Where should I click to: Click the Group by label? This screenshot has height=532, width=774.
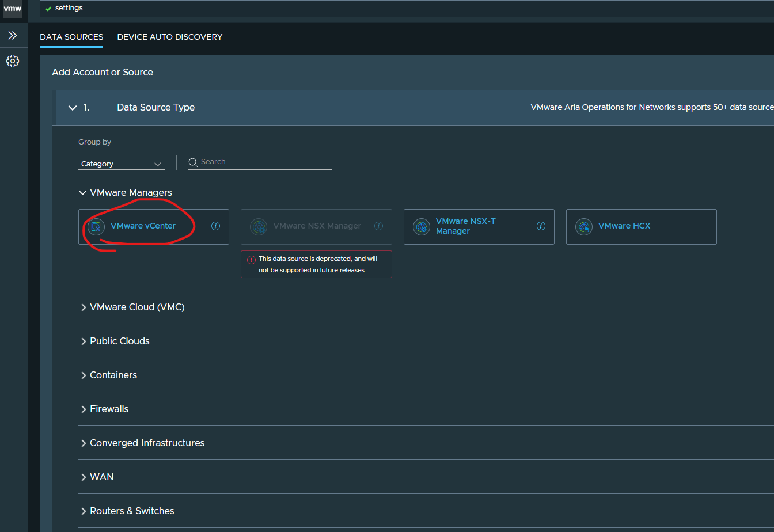point(95,142)
